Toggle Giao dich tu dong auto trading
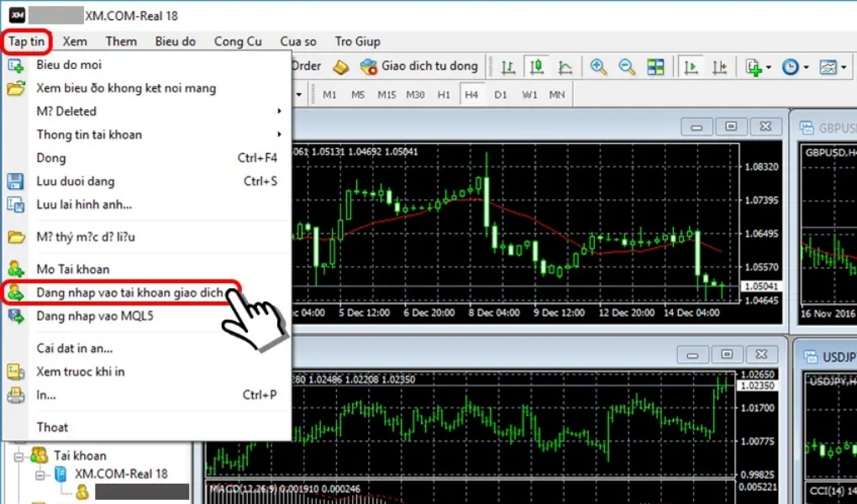The width and height of the screenshot is (857, 504). pos(418,66)
